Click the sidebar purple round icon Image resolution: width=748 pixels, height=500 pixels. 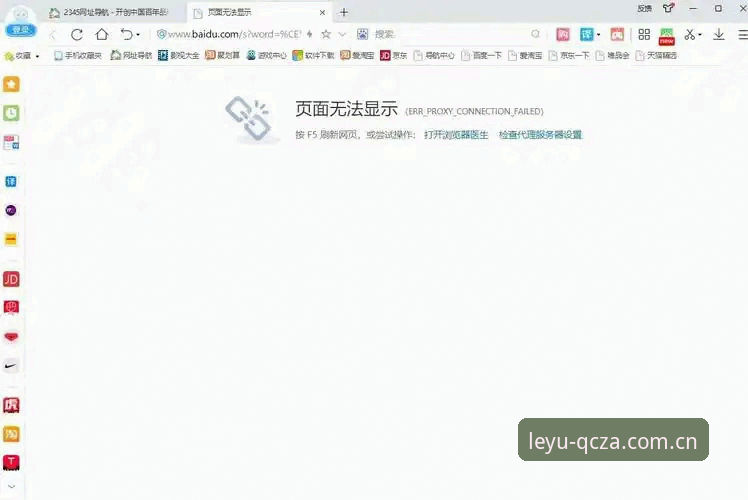[11, 210]
